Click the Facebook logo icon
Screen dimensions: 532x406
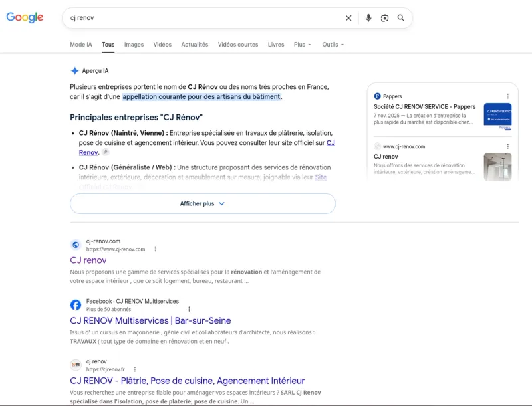[76, 305]
